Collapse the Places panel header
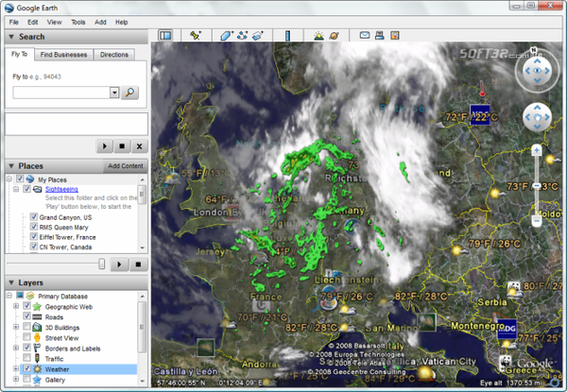567x392 pixels. [11, 165]
